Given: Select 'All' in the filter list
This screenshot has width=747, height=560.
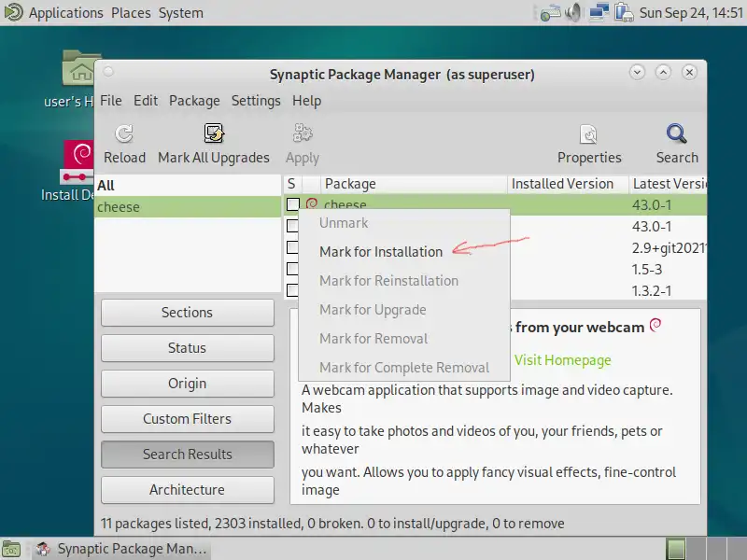Looking at the screenshot, I should pos(188,185).
